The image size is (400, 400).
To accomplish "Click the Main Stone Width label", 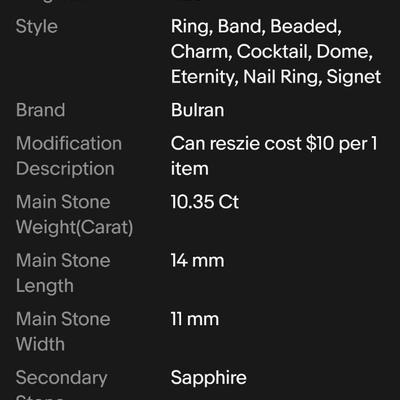I will pyautogui.click(x=63, y=332).
